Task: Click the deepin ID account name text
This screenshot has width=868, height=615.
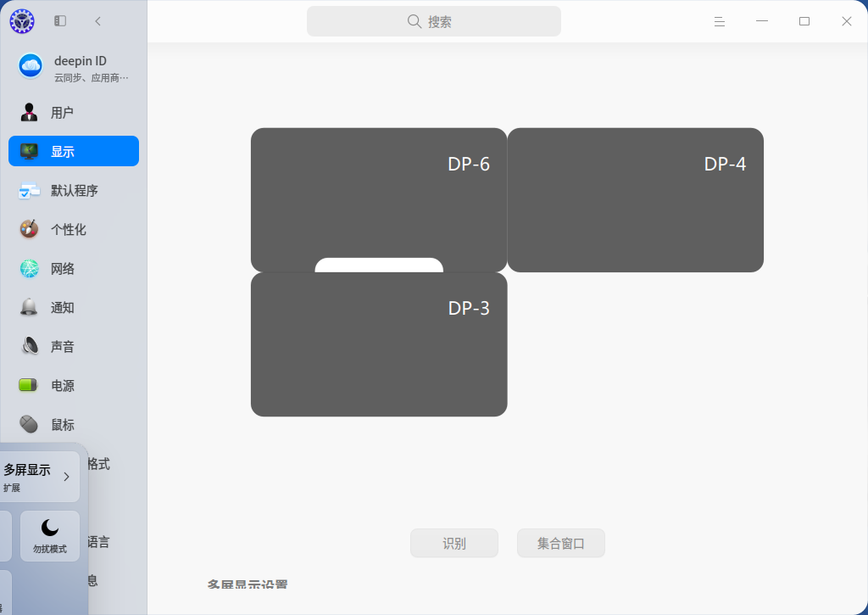Action: 81,61
